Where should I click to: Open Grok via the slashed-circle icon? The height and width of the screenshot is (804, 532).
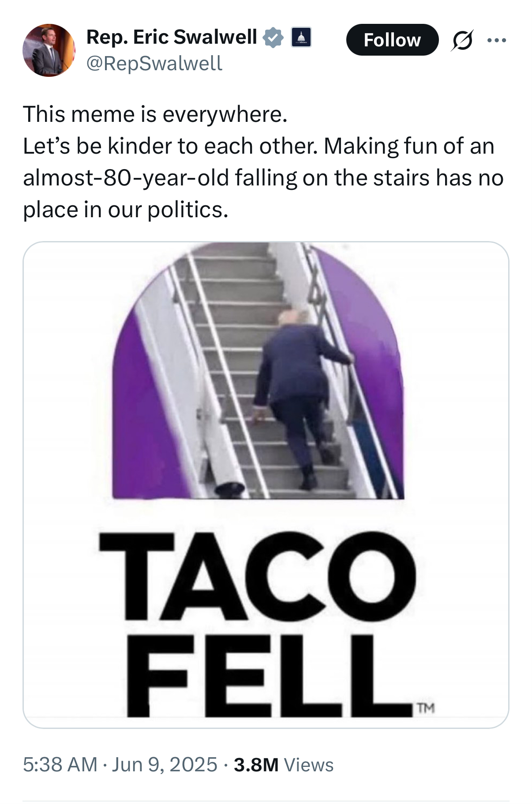point(462,40)
